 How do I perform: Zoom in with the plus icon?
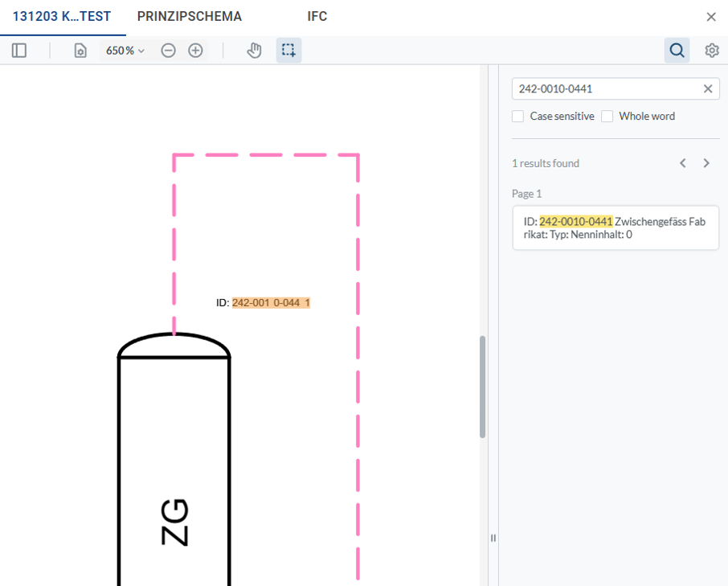click(195, 51)
